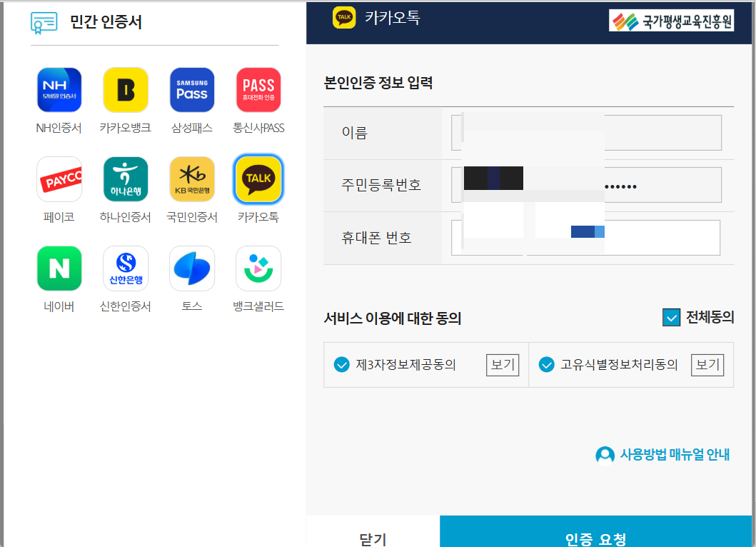Pick the 통신사PASS certificate icon
Image resolution: width=756 pixels, height=547 pixels.
[258, 90]
